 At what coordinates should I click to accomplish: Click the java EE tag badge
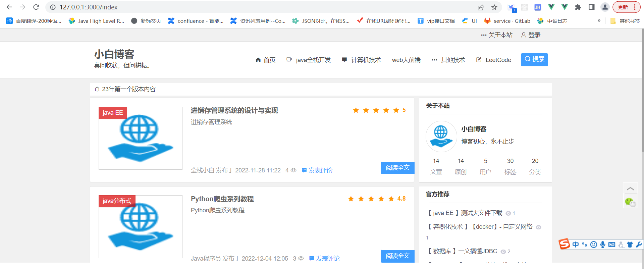[x=113, y=113]
